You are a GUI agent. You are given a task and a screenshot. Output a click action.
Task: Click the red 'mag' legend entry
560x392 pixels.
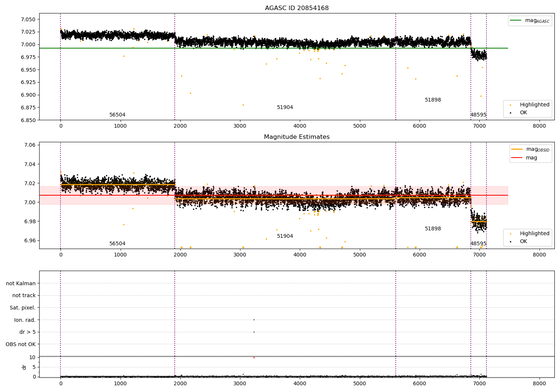tap(524, 158)
